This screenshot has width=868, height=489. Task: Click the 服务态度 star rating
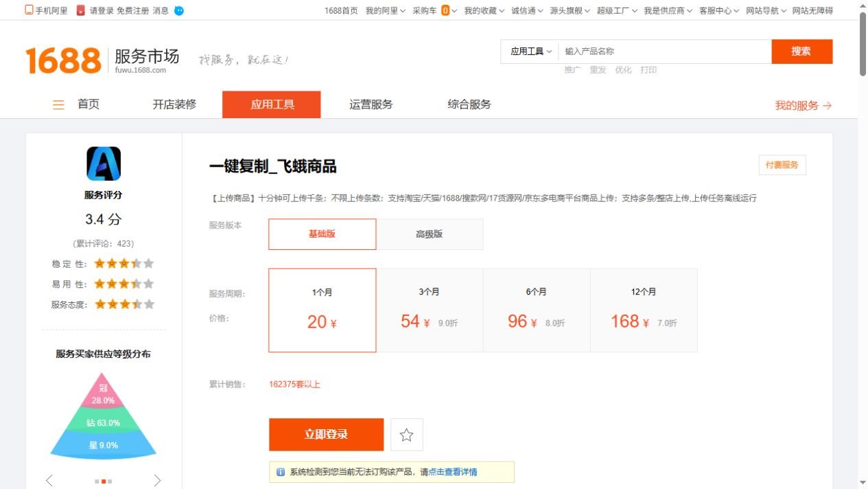coord(124,304)
